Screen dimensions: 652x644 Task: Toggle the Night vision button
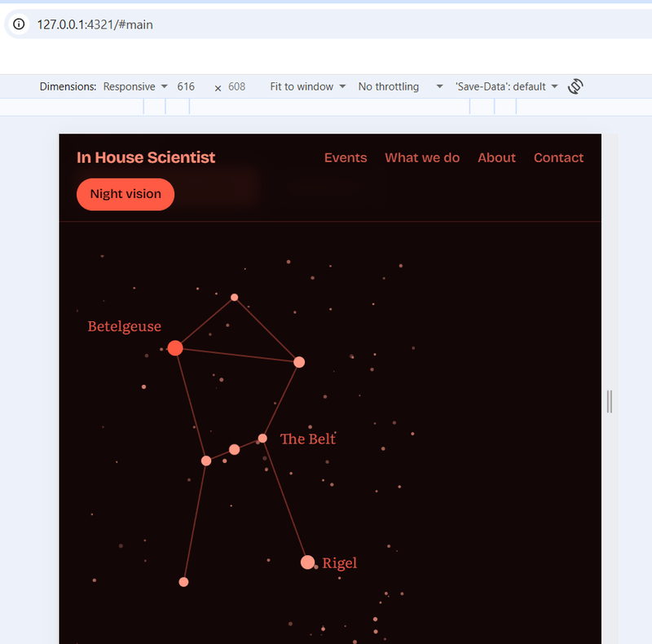click(126, 194)
